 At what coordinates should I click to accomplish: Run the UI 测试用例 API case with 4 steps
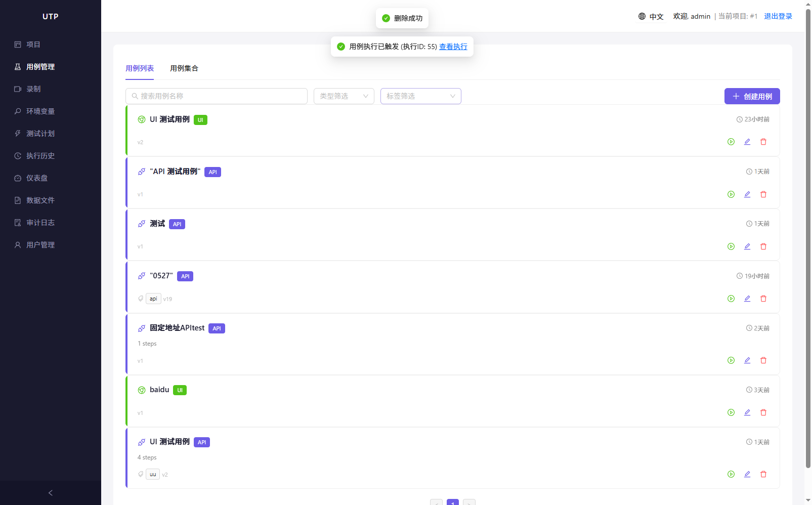[x=731, y=474]
